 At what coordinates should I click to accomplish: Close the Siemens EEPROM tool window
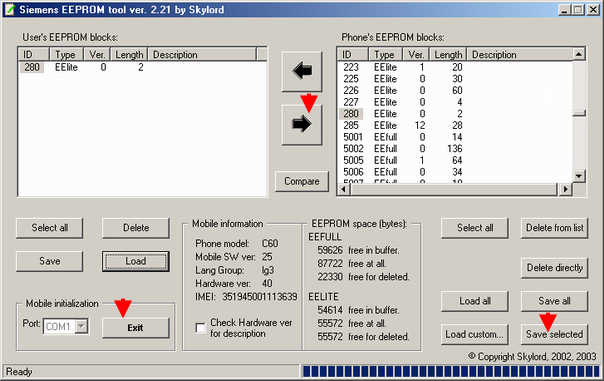pos(593,10)
